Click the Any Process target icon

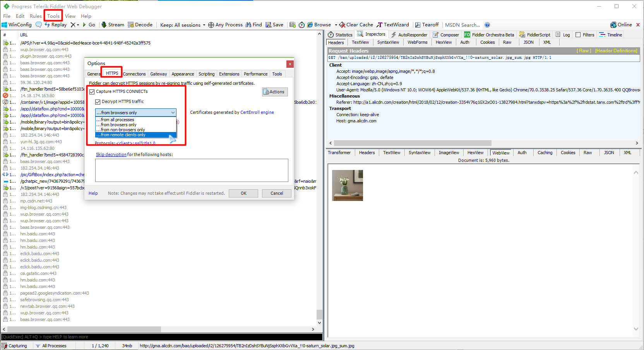pyautogui.click(x=211, y=25)
